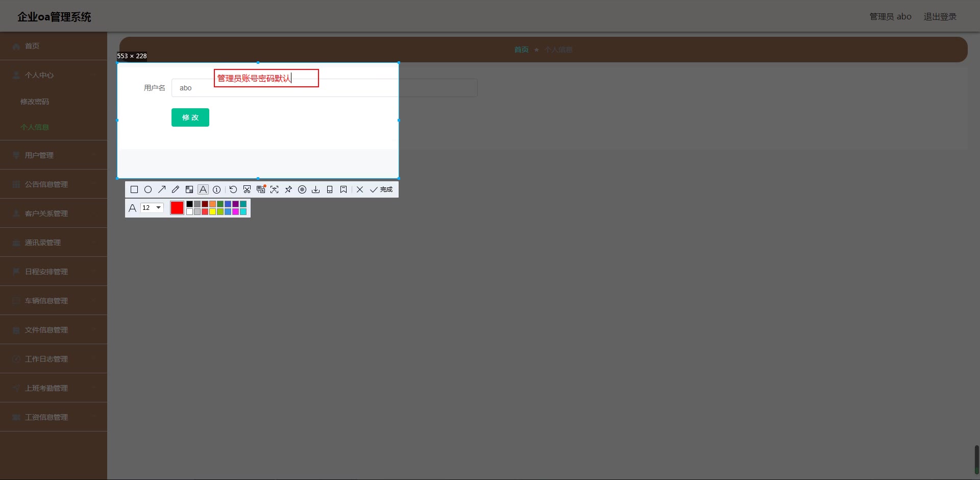Click the green 修改 button

click(190, 117)
